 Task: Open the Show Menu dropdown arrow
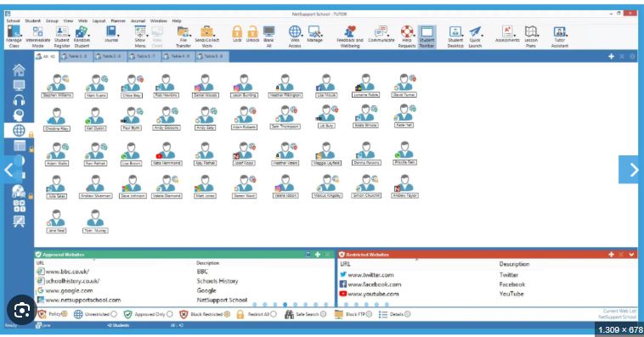click(x=147, y=36)
